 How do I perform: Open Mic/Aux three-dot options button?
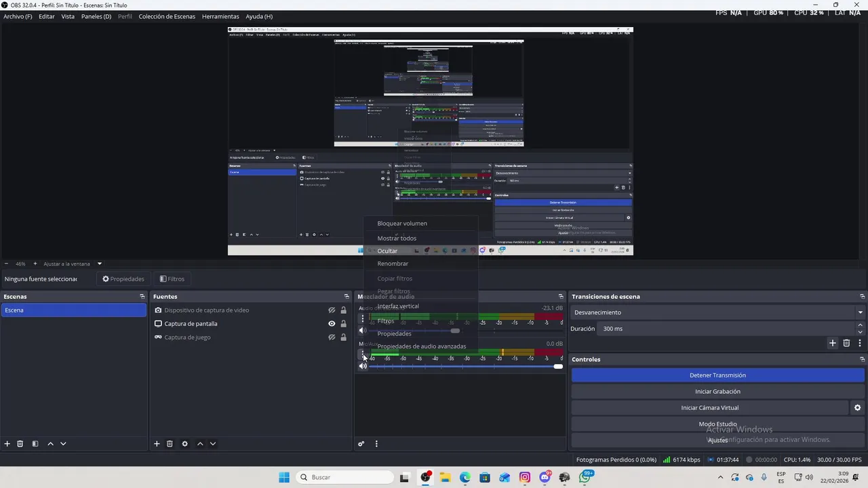(362, 353)
